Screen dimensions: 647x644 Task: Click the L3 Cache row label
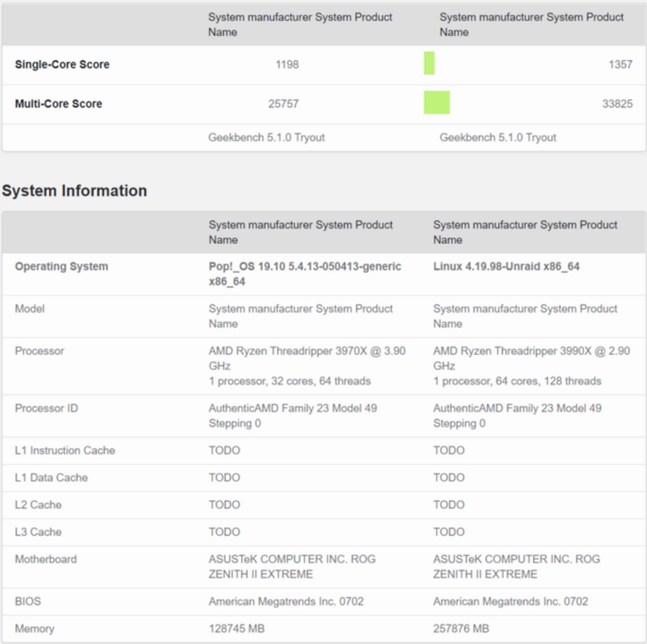39,532
